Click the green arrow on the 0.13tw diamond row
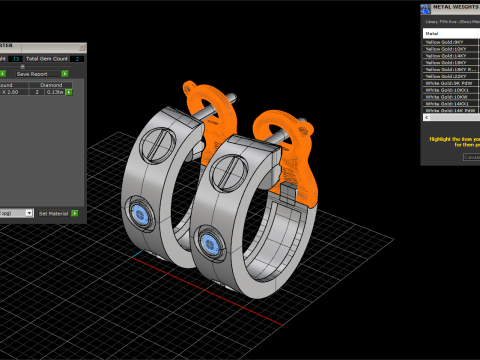Viewport: 480px width, 360px height. tap(69, 92)
